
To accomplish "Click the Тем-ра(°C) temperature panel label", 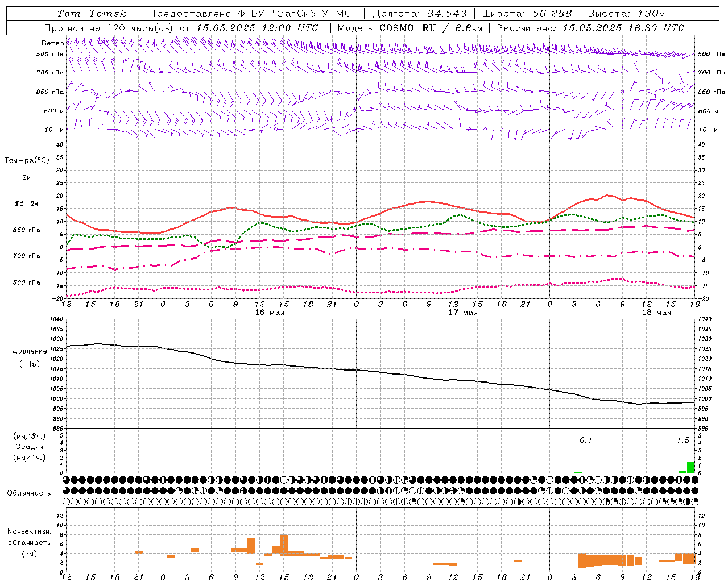I will point(27,161).
